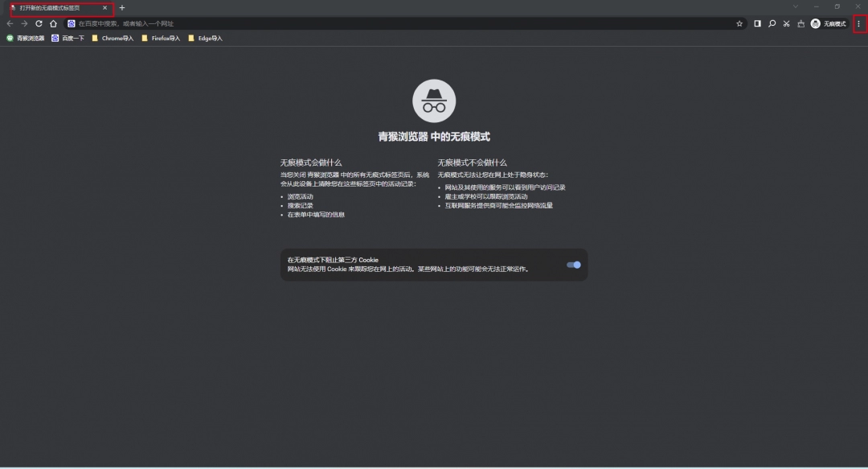Image resolution: width=868 pixels, height=469 pixels.
Task: Close the incognito tab with its X
Action: 104,8
